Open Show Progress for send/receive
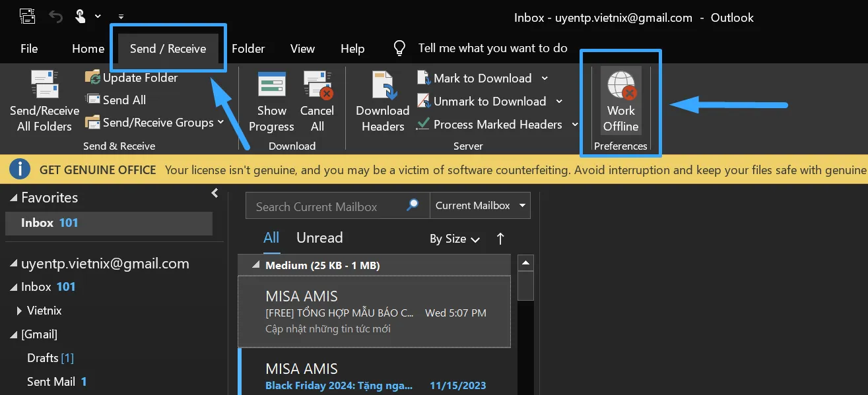The width and height of the screenshot is (868, 395). 271,102
